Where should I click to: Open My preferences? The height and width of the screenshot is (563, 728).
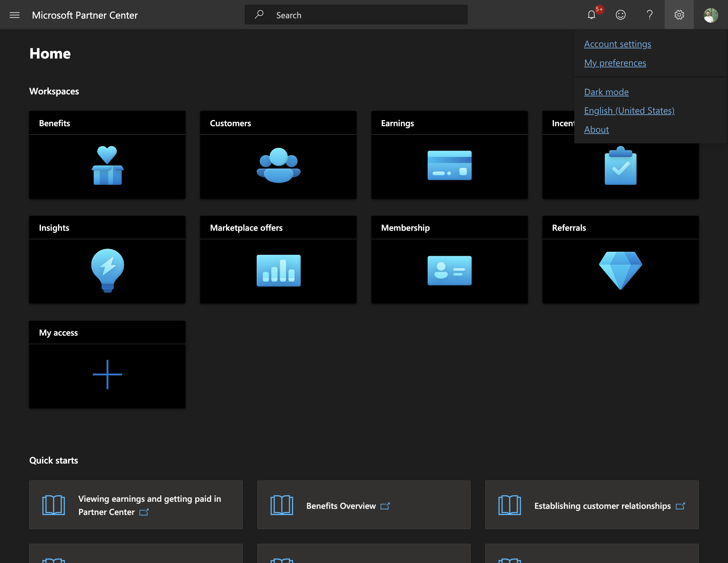click(615, 63)
